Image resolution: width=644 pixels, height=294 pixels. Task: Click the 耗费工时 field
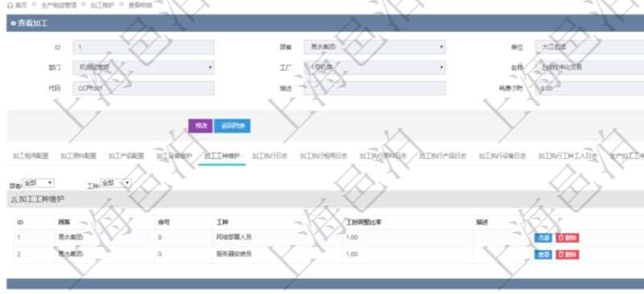click(589, 88)
